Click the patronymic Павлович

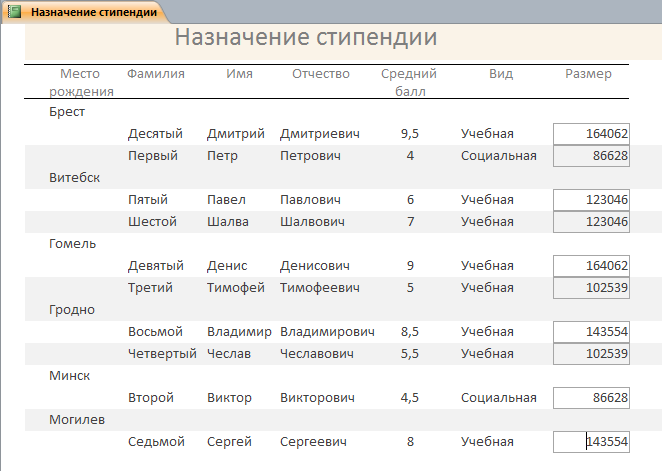pos(310,200)
